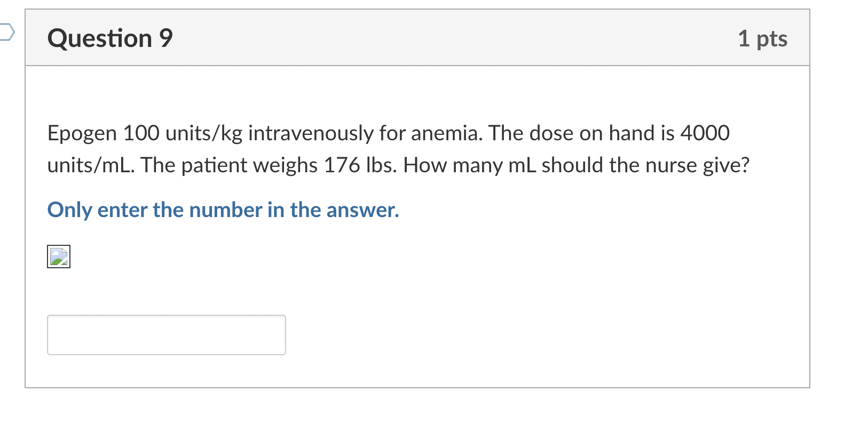Click the "176" weight value in the text
Viewport: 868px width, 432px height.
coord(342,165)
